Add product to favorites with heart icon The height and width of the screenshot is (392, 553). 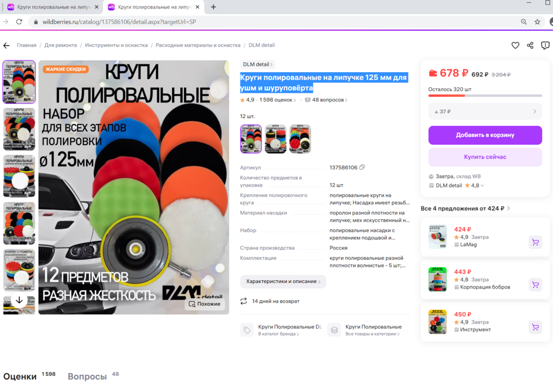tap(515, 45)
